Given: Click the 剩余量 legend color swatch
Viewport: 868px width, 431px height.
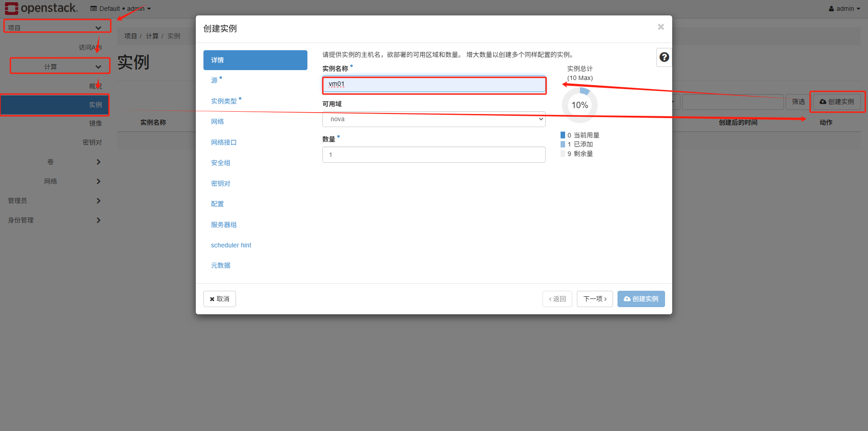Looking at the screenshot, I should [563, 154].
